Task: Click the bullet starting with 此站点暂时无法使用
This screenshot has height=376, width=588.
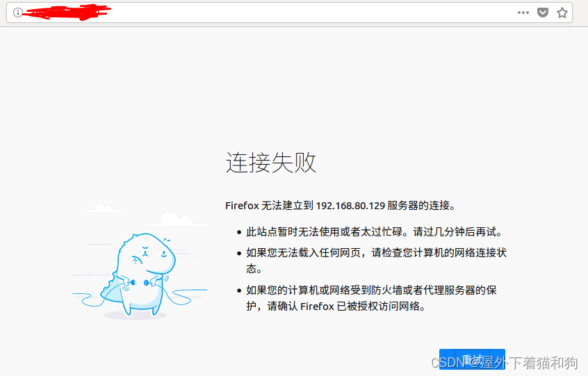Action: tap(374, 231)
